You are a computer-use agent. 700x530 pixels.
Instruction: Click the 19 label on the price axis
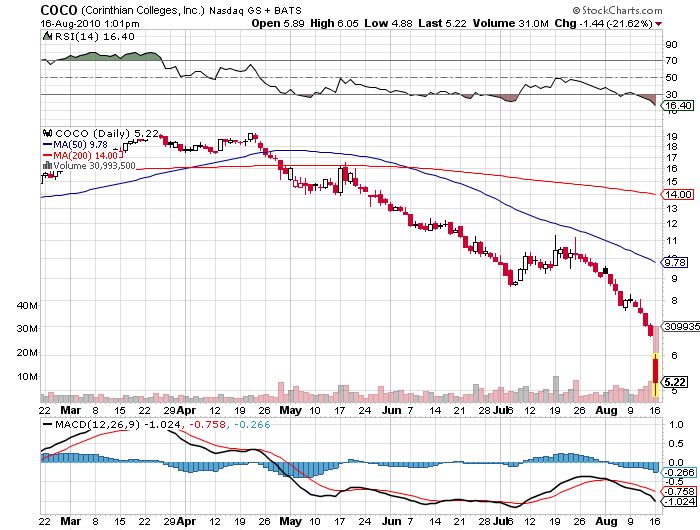[671, 137]
